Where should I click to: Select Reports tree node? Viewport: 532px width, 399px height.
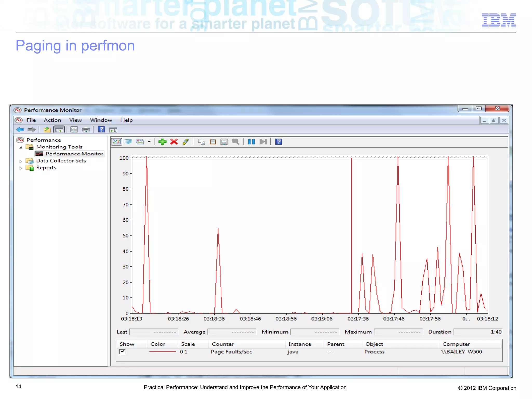pyautogui.click(x=46, y=168)
